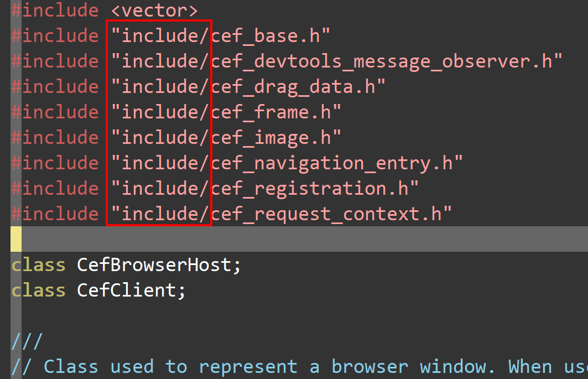Click the CefClient class name
588x379 pixels.
tap(126, 290)
